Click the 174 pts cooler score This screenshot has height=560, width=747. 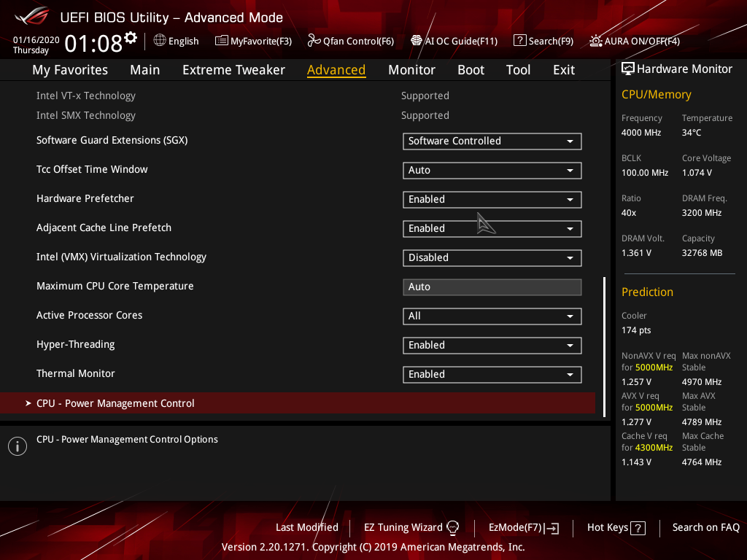636,330
